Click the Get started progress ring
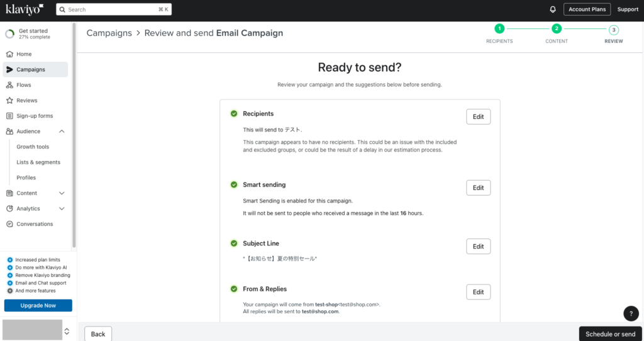The width and height of the screenshot is (644, 341). 9,34
